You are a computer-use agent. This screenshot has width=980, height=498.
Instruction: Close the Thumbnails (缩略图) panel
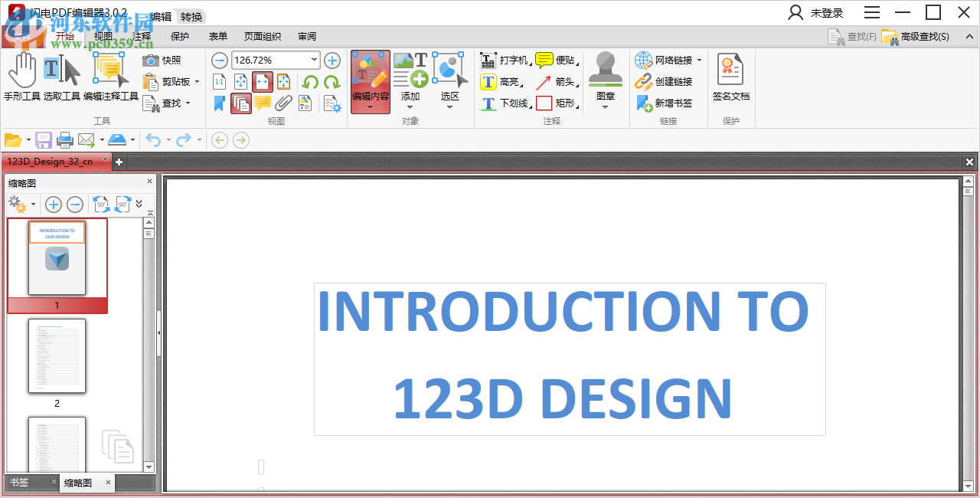click(x=150, y=182)
